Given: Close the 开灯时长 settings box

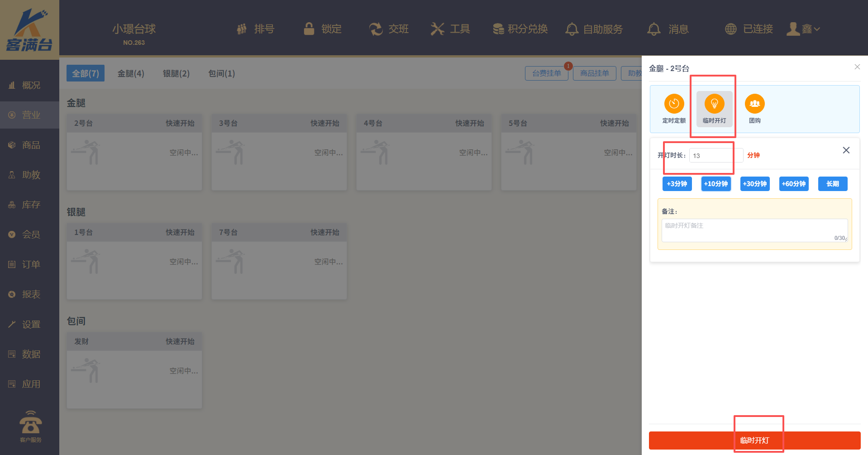Looking at the screenshot, I should pos(846,150).
